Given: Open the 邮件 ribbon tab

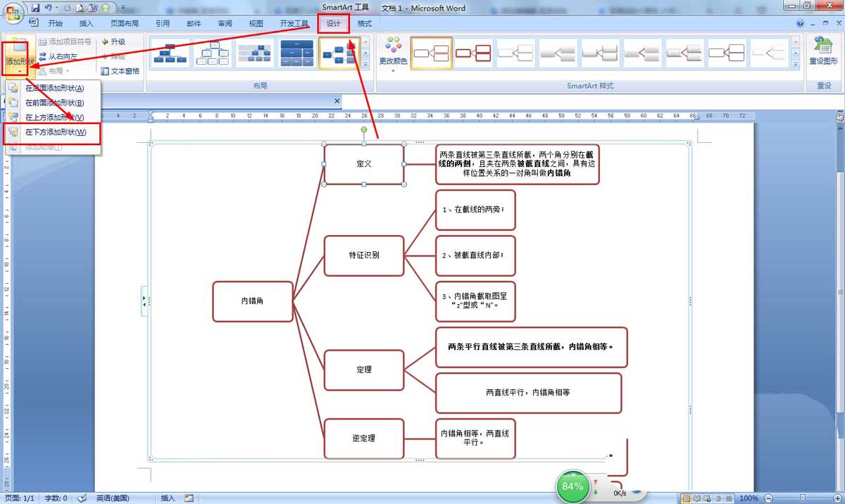Looking at the screenshot, I should (194, 23).
